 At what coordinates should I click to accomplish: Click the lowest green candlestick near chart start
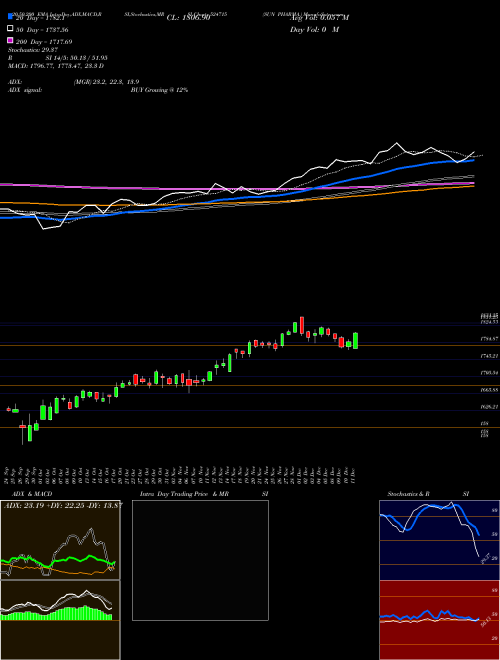(30, 433)
